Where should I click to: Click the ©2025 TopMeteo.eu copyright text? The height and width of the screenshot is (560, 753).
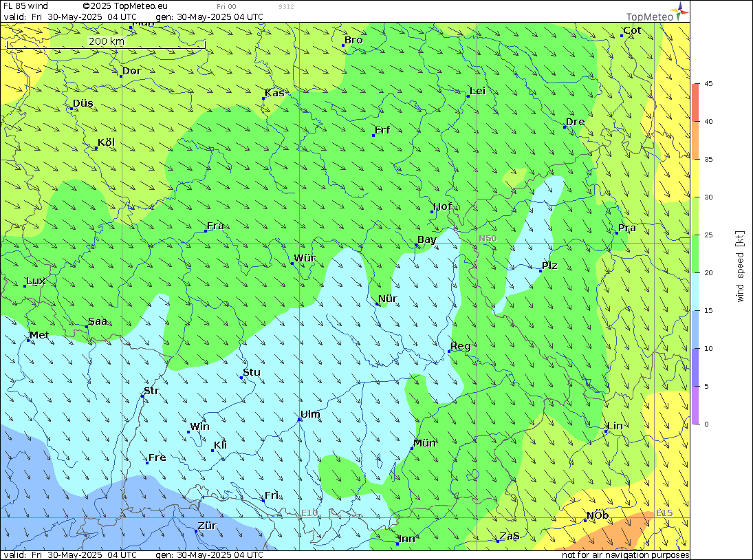point(125,6)
